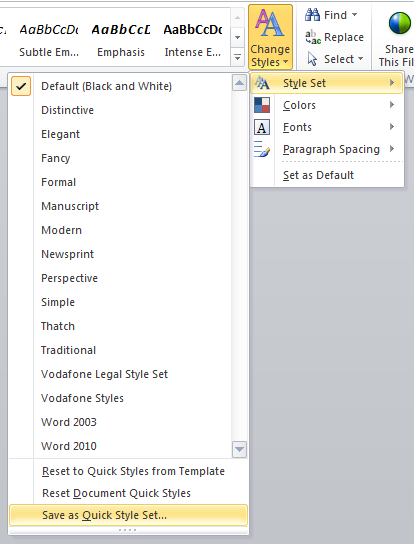Click the Colors squares icon in menu
Viewport: 414px width, 544px height.
262,105
